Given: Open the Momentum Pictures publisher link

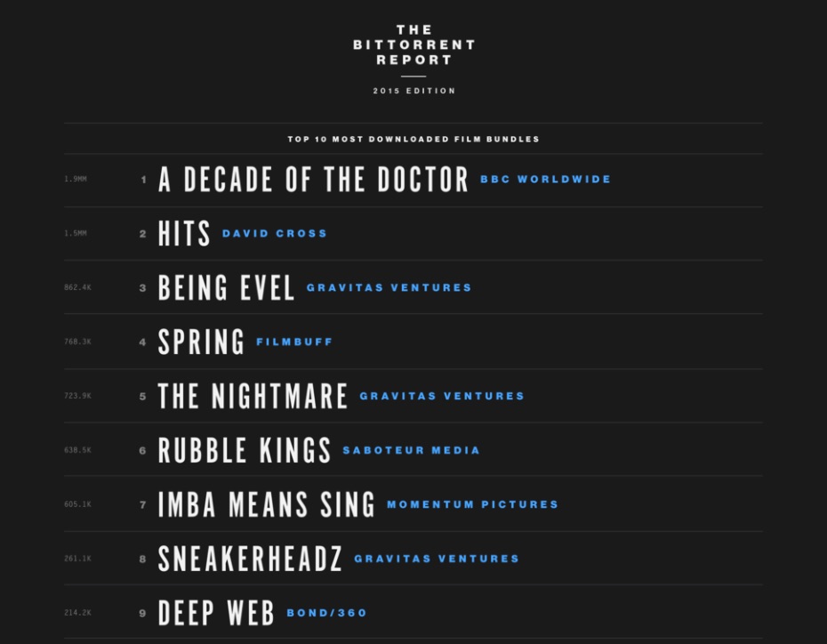Looking at the screenshot, I should click(x=472, y=505).
